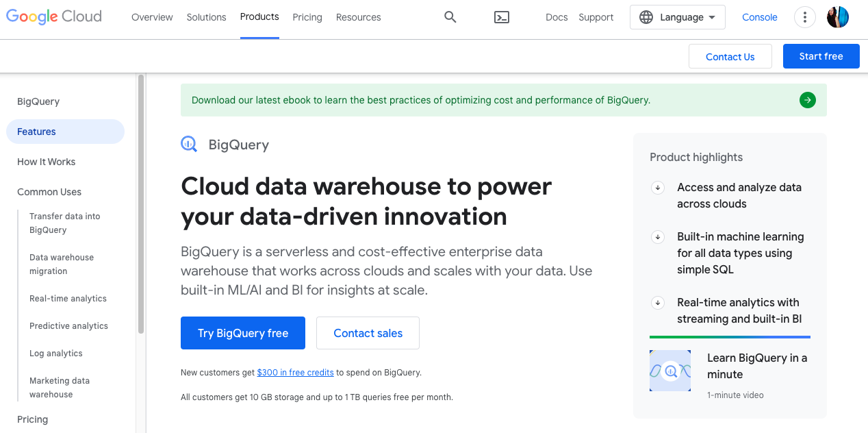Expand the Language dropdown
This screenshot has height=433, width=868.
pos(678,17)
